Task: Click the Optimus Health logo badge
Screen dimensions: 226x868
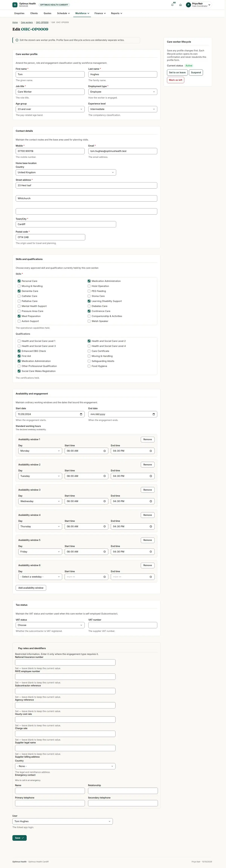Action: tap(15, 5)
